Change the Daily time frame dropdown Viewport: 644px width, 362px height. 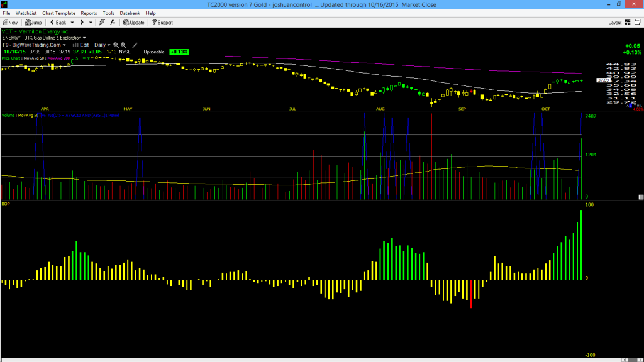(x=103, y=45)
